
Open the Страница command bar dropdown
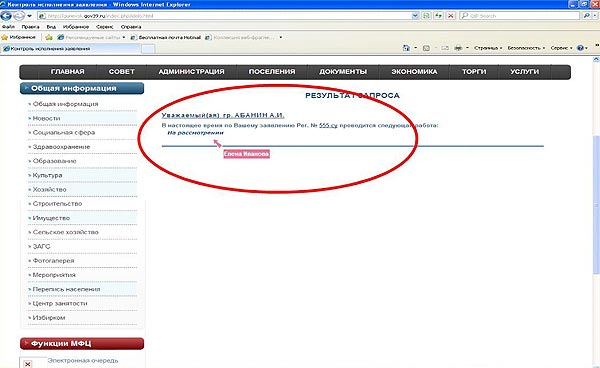(488, 48)
